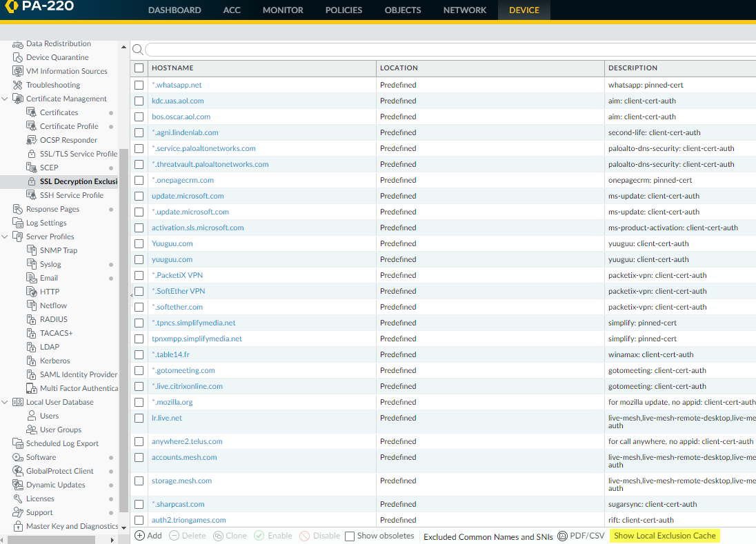Click the Troubleshooting tools icon
756x544 pixels.
point(18,85)
